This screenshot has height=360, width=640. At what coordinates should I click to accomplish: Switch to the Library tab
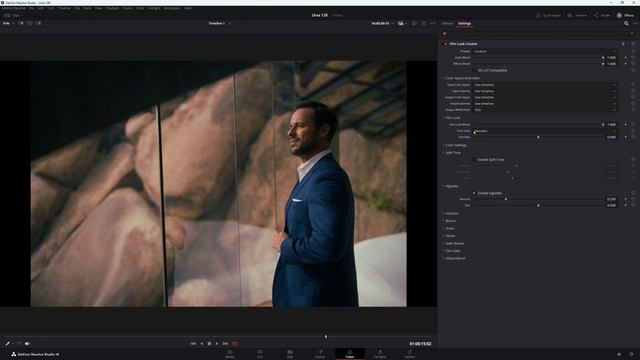tap(447, 24)
